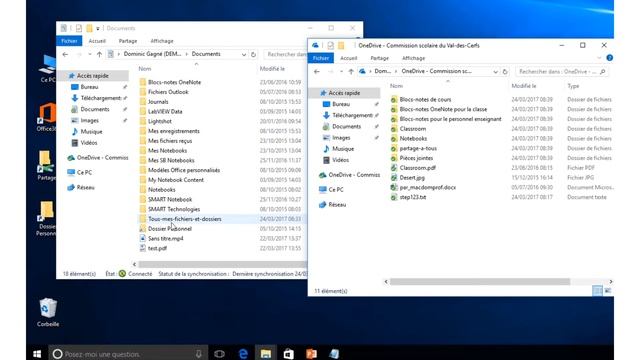Select Réseau in OneDrive window sidebar
Image resolution: width=640 pixels, height=360 pixels.
click(337, 204)
